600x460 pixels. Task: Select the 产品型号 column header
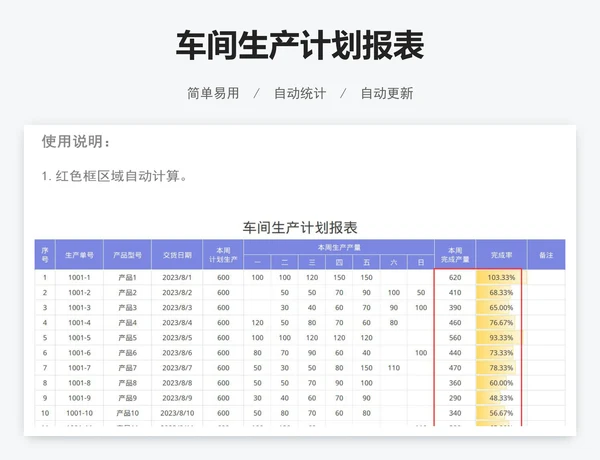[x=127, y=255]
